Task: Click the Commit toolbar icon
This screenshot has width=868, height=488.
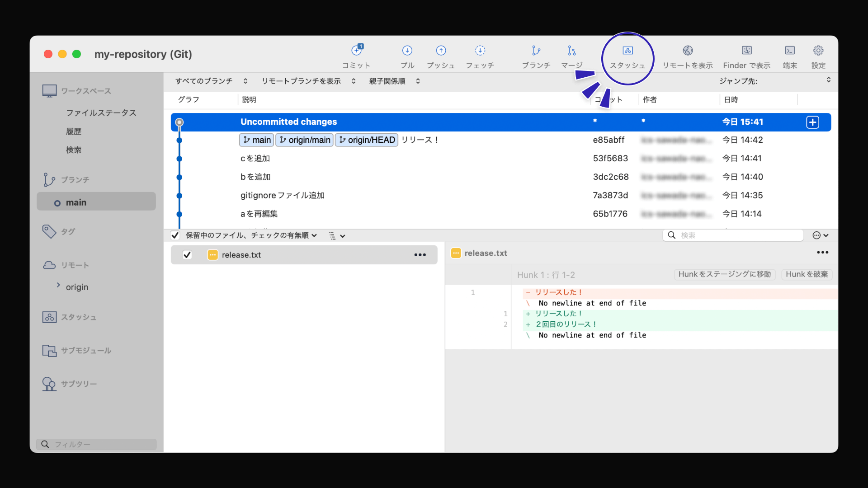Action: (357, 50)
